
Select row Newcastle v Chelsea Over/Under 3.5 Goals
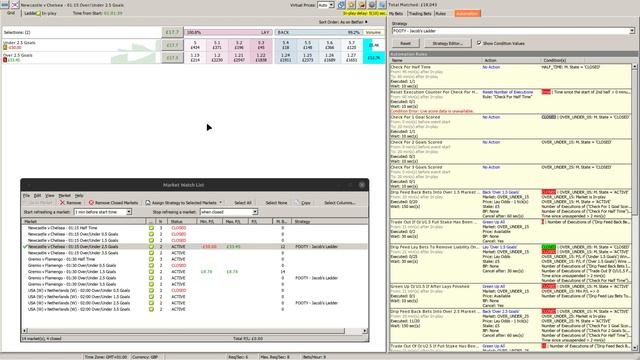[x=194, y=253]
